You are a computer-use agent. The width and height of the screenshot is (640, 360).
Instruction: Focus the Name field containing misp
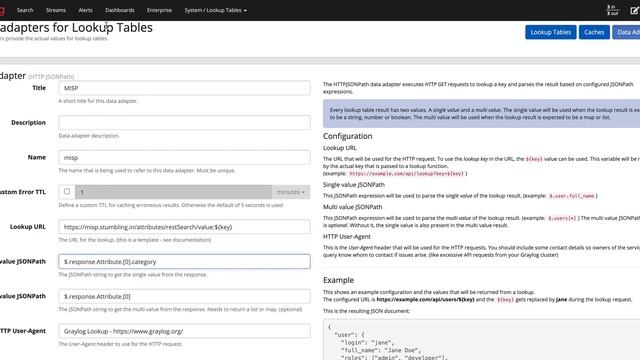point(184,158)
